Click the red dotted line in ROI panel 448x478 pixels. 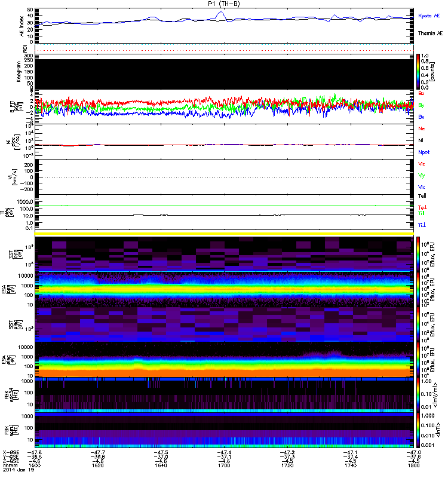[x=224, y=51]
